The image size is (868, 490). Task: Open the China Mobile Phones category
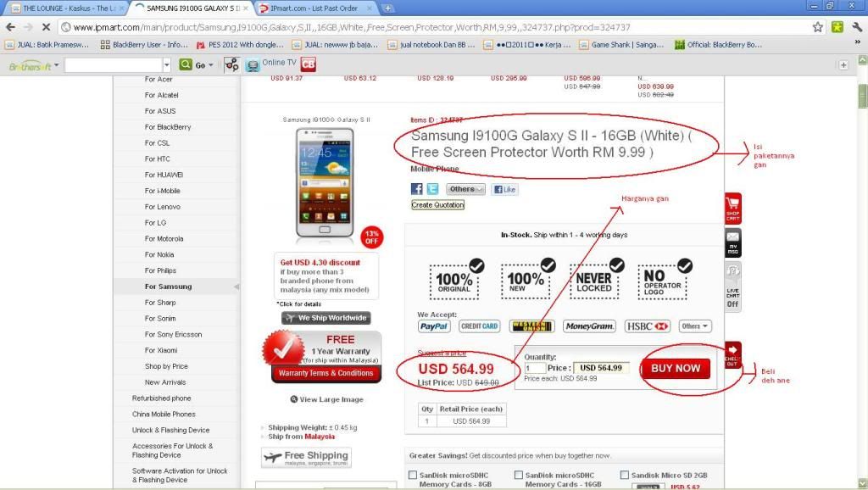pos(164,415)
